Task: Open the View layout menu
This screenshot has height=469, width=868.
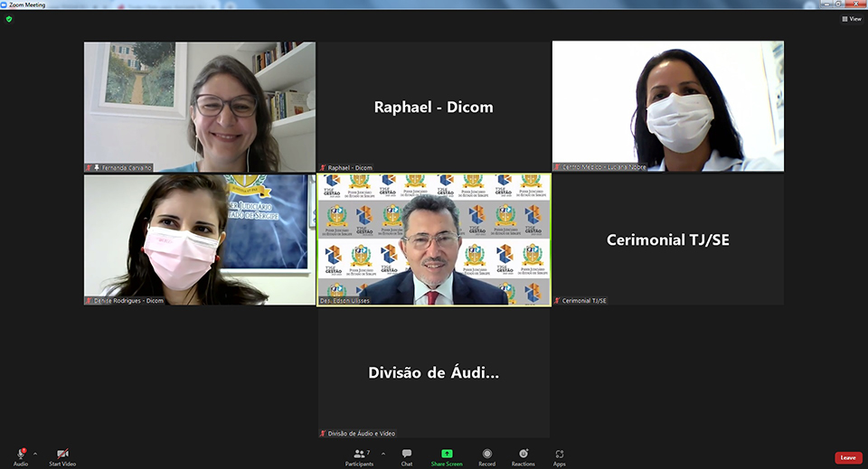Action: tap(851, 18)
